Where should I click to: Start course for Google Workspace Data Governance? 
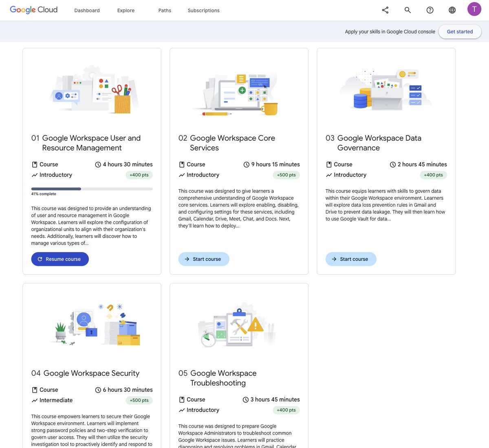351,259
